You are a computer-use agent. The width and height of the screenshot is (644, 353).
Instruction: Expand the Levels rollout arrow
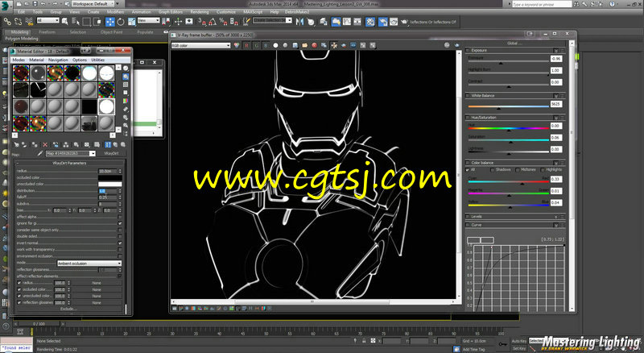[x=555, y=217]
